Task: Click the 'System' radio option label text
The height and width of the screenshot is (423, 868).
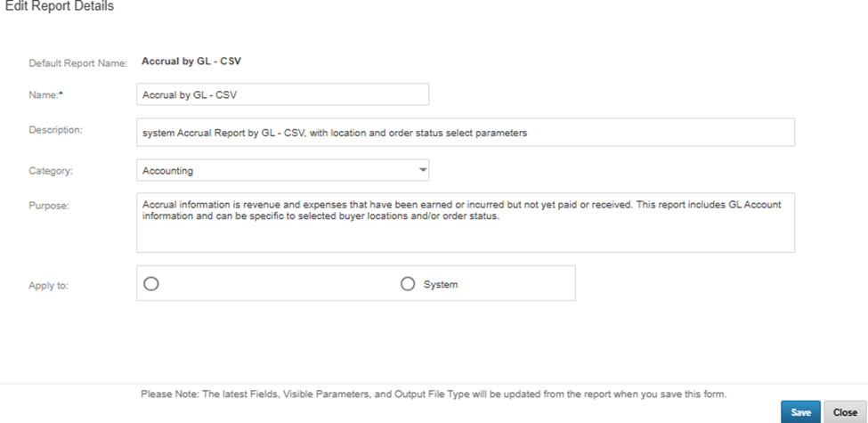Action: tap(441, 284)
